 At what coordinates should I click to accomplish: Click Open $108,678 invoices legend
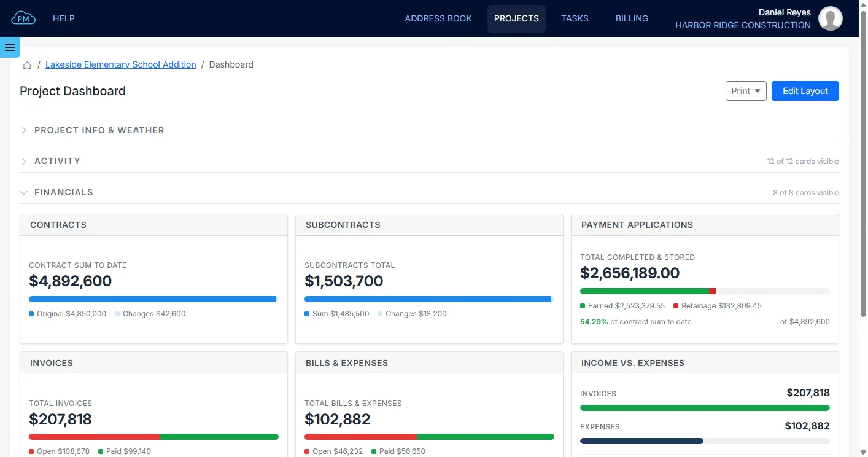(59, 451)
